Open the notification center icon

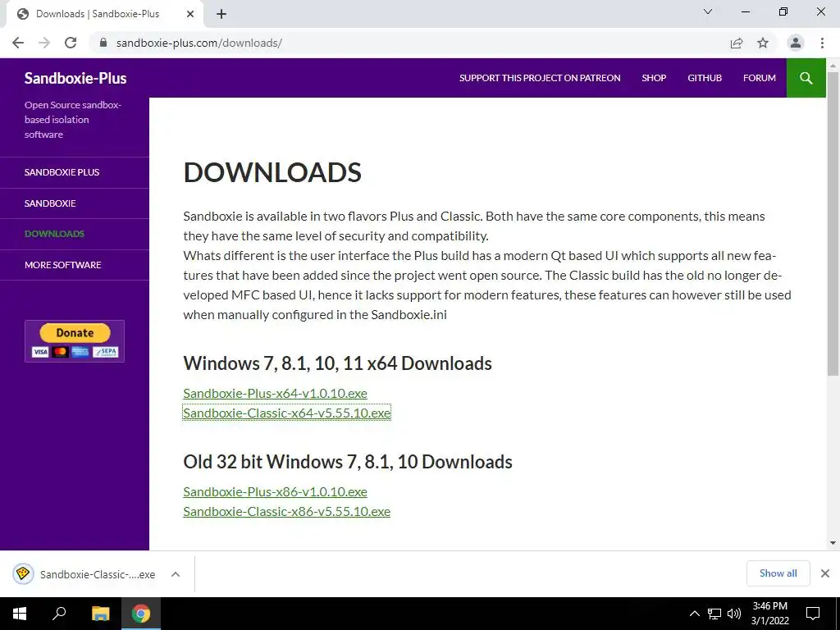point(813,614)
